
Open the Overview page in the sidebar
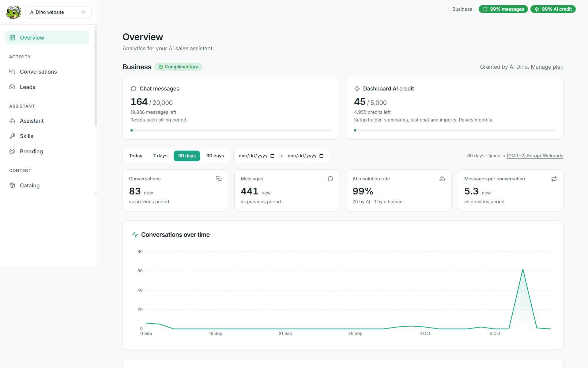[x=47, y=38]
